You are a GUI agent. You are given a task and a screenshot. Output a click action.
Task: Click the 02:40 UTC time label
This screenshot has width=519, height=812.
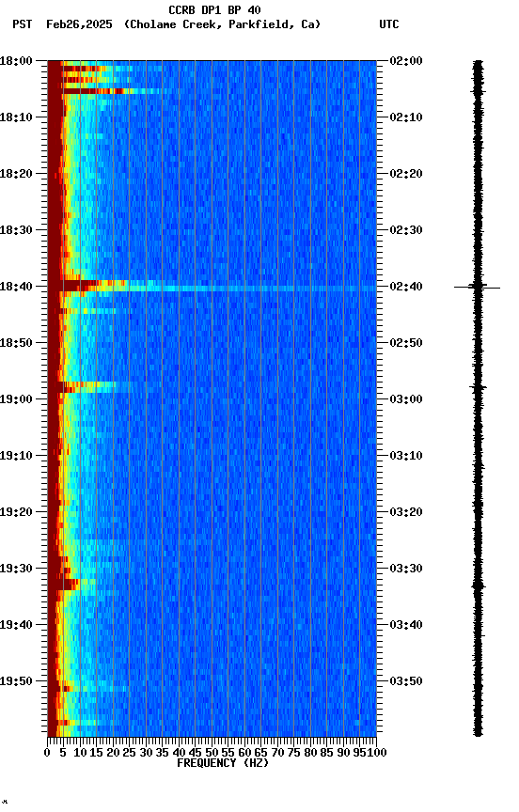coord(406,287)
